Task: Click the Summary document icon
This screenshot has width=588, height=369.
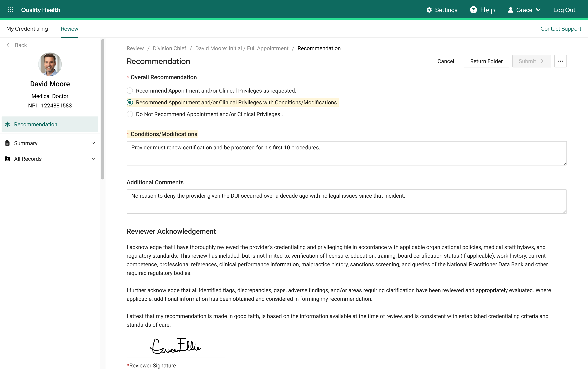Action: tap(8, 143)
